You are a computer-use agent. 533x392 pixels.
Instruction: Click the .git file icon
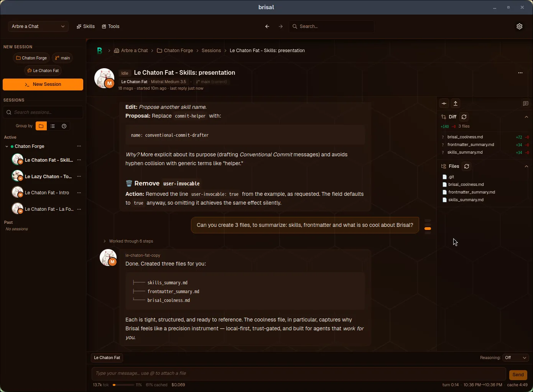pos(445,177)
